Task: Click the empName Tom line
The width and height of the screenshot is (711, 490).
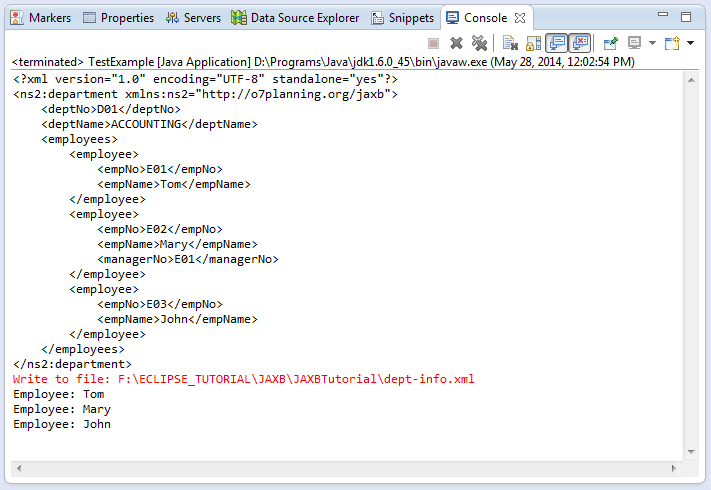Action: click(174, 184)
